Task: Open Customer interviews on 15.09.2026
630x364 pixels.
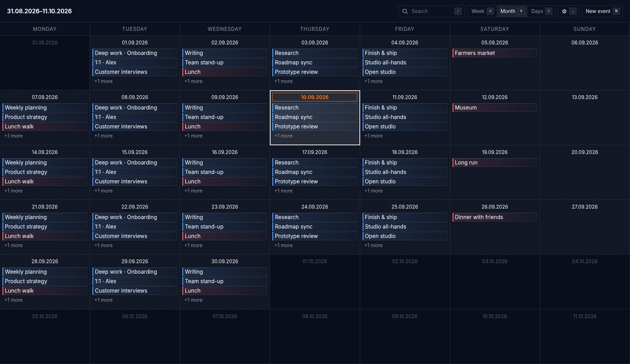Action: click(135, 181)
